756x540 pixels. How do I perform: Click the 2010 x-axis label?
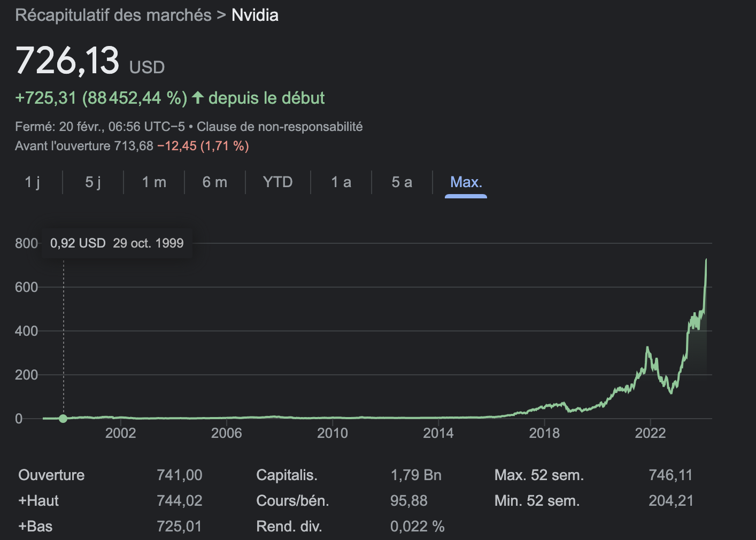click(x=333, y=433)
